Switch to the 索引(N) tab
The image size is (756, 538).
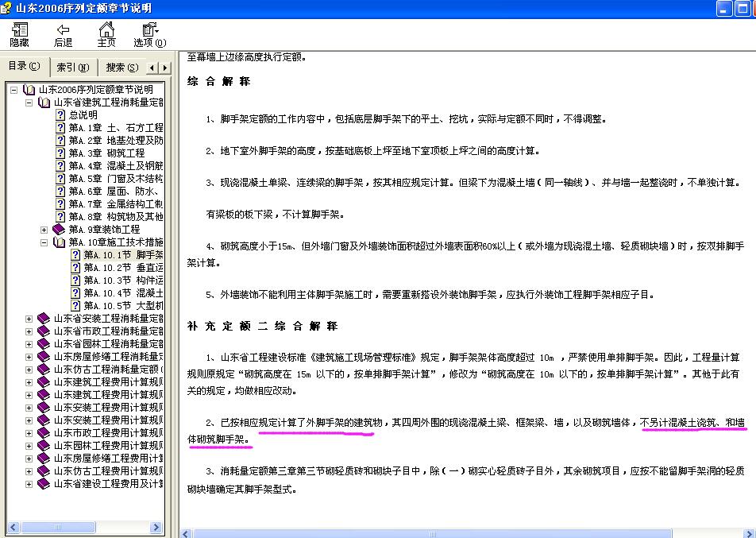tap(73, 68)
